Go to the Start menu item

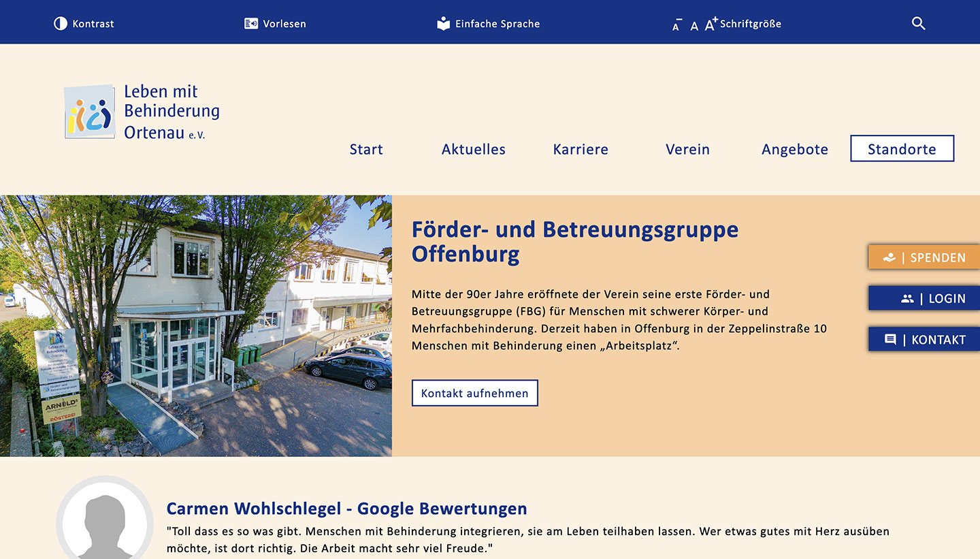pyautogui.click(x=366, y=149)
